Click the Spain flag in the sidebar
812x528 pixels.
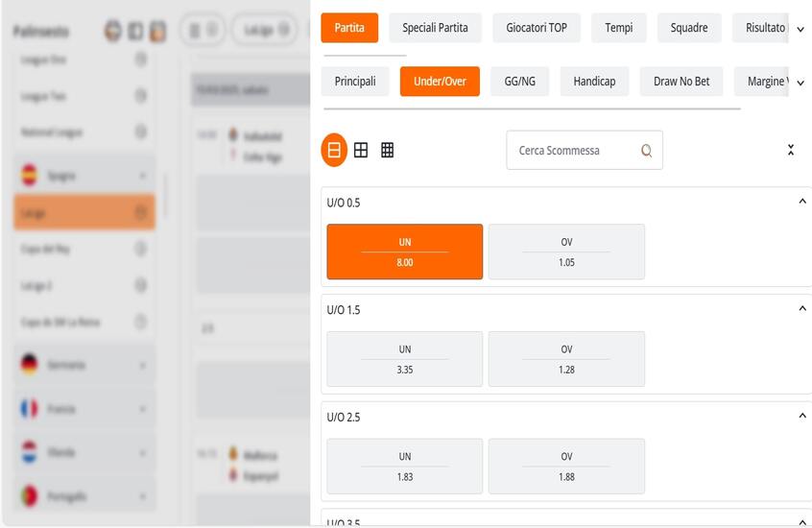[x=29, y=175]
